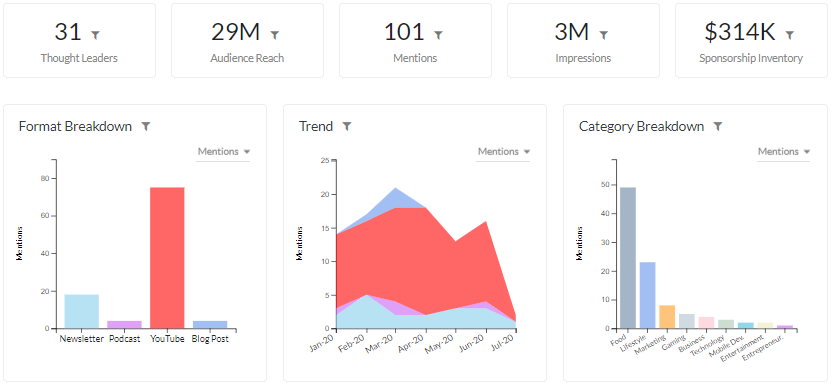Select the light blue Newsletter bar
The image size is (832, 387).
tap(81, 312)
